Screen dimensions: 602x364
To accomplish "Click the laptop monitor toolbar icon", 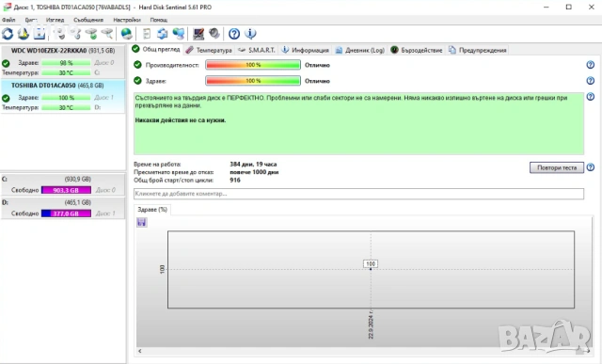I will click(198, 34).
